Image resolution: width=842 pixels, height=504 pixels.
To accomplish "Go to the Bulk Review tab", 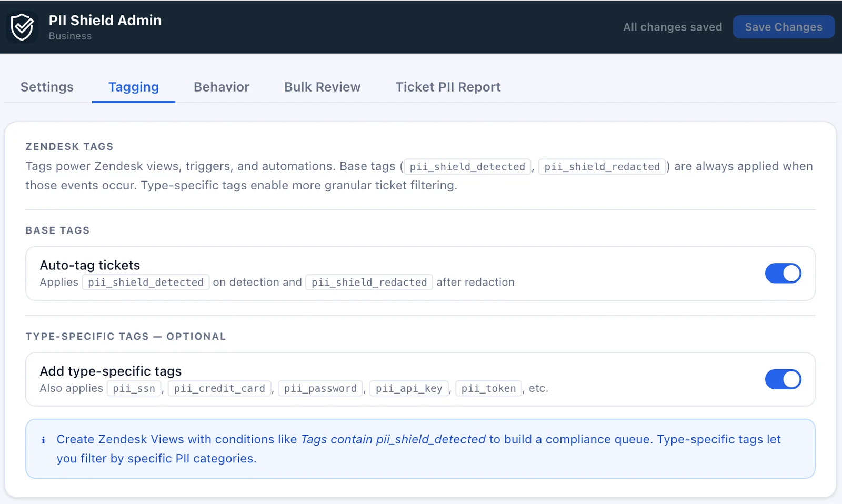I will 323,87.
